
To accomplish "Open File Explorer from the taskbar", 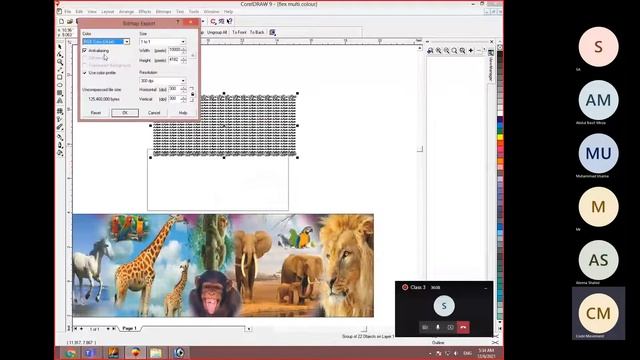I will pyautogui.click(x=156, y=353).
